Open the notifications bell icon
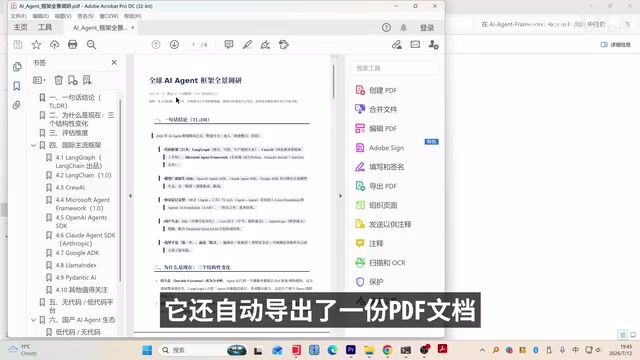The image size is (640, 360). pos(403,27)
